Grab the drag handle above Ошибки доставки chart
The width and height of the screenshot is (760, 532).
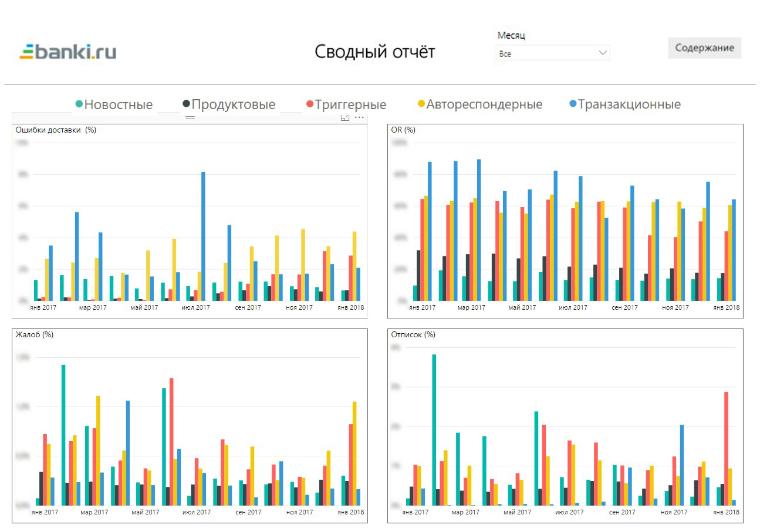pos(190,117)
